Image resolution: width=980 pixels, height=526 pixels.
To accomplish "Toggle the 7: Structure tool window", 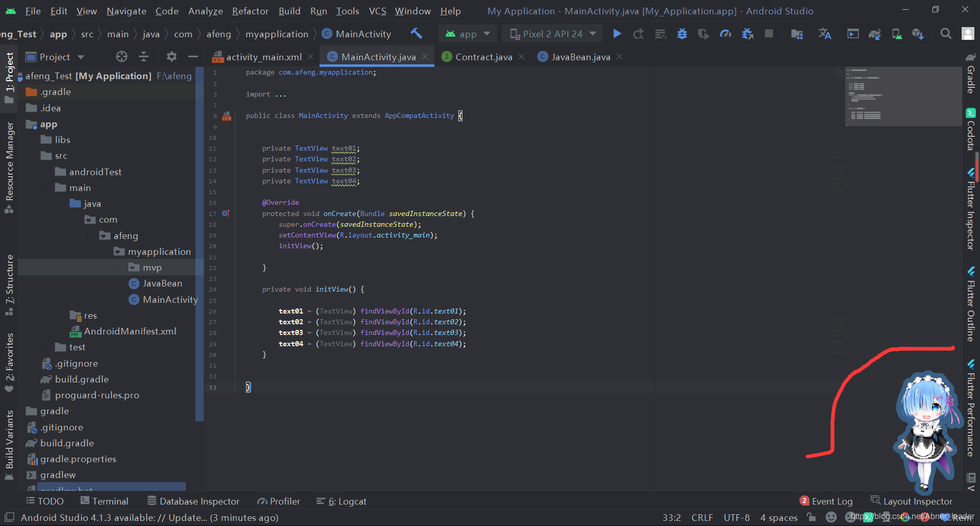I will pyautogui.click(x=9, y=285).
